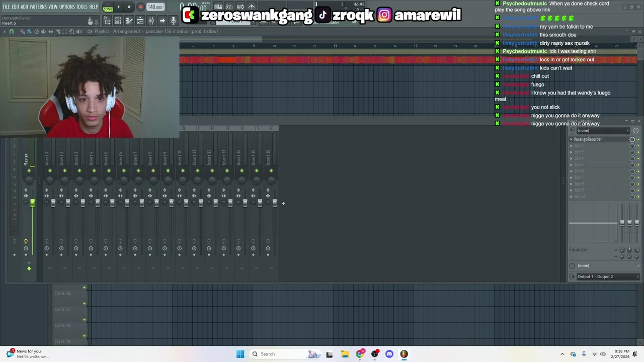This screenshot has height=362, width=644.
Task: Toggle the metronome icon
Action: 252,7
